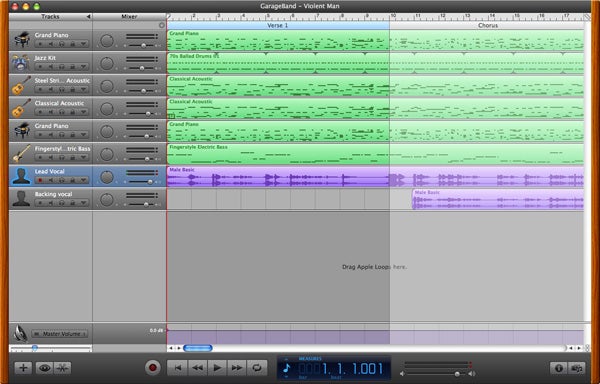Screen dimensions: 600x384
Task: Mute the Jazz Kit track
Action: [x=51, y=67]
